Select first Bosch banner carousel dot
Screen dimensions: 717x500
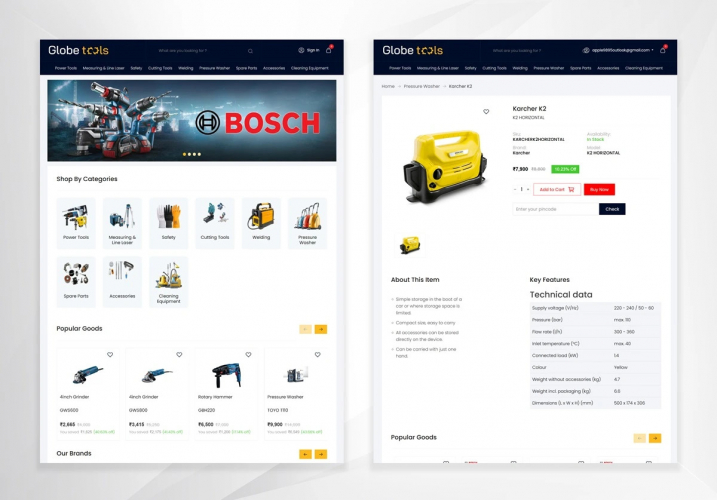pos(184,154)
